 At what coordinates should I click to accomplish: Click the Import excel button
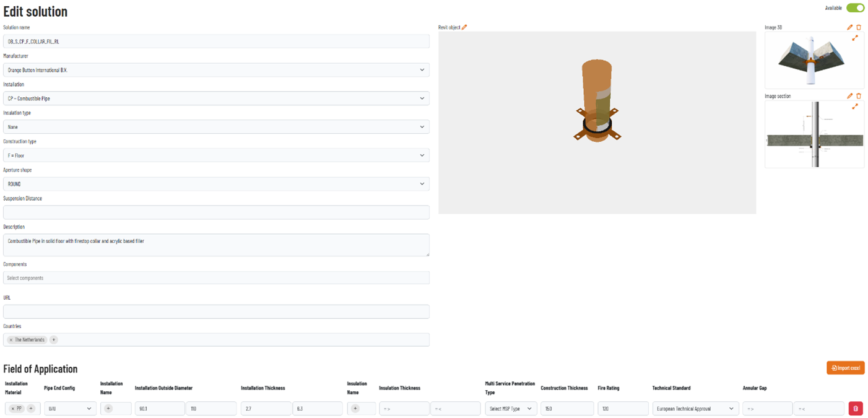tap(845, 368)
